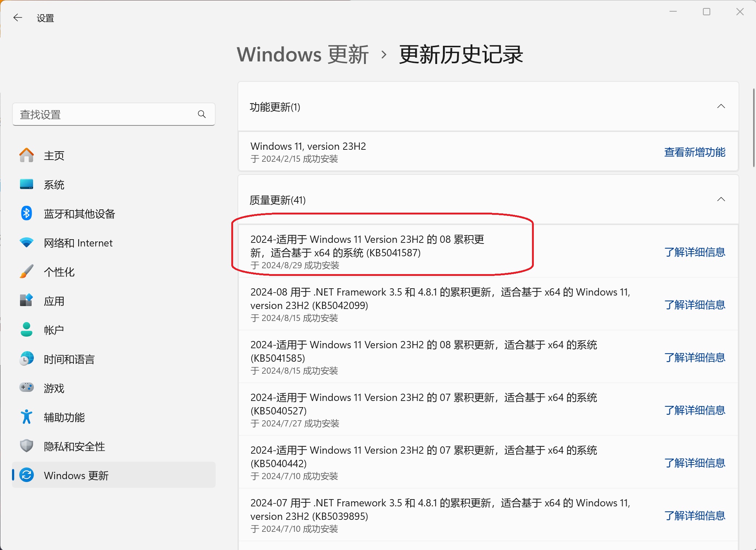Screen dimensions: 756x550
Task: Click the search magnifier icon
Action: click(202, 115)
